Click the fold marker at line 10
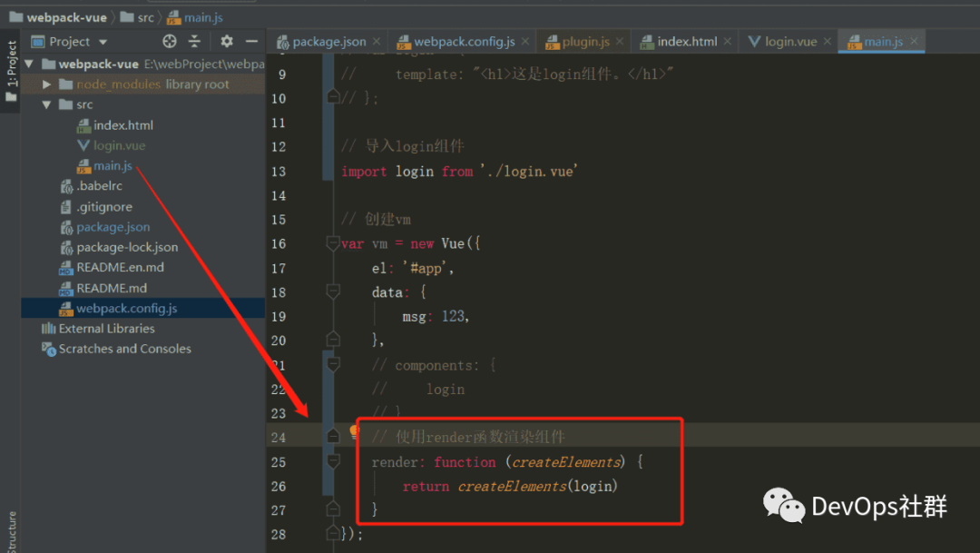 [333, 97]
